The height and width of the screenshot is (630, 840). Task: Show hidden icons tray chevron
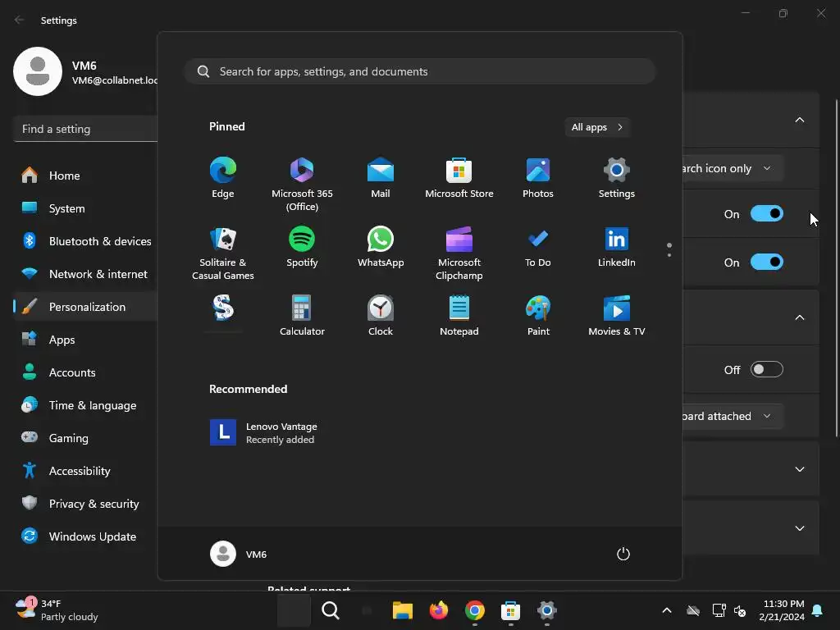coord(666,610)
